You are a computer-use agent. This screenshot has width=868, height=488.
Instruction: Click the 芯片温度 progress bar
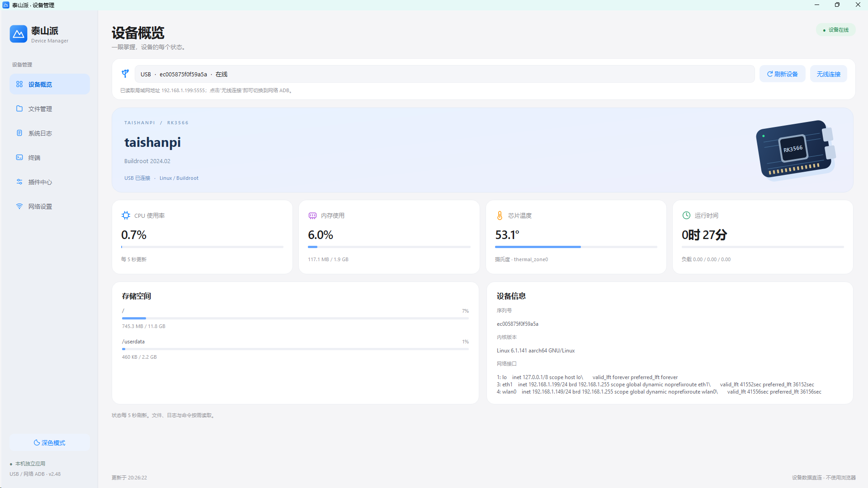576,247
